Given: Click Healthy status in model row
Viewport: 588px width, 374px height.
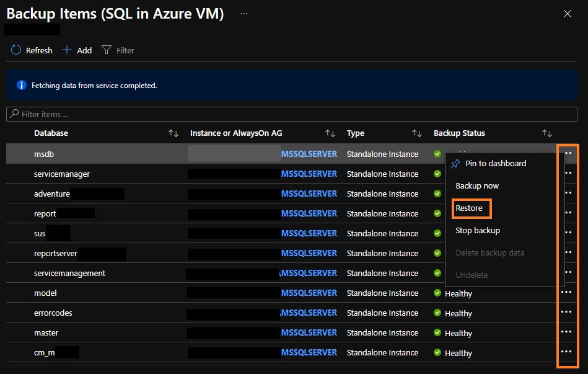Looking at the screenshot, I should [459, 293].
